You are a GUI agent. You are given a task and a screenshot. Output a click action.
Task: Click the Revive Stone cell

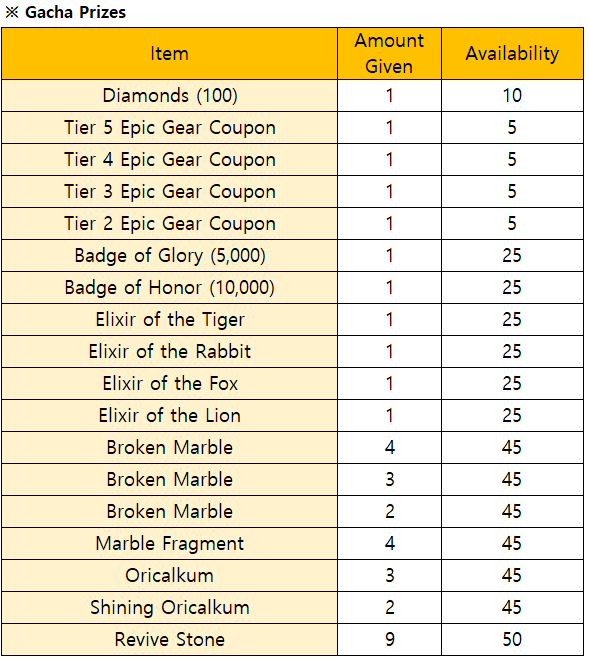click(170, 639)
